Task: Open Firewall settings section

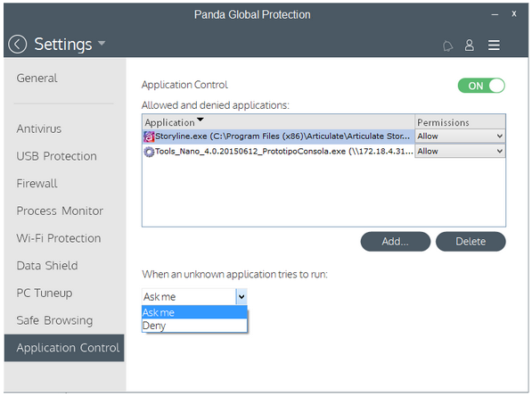Action: (37, 184)
